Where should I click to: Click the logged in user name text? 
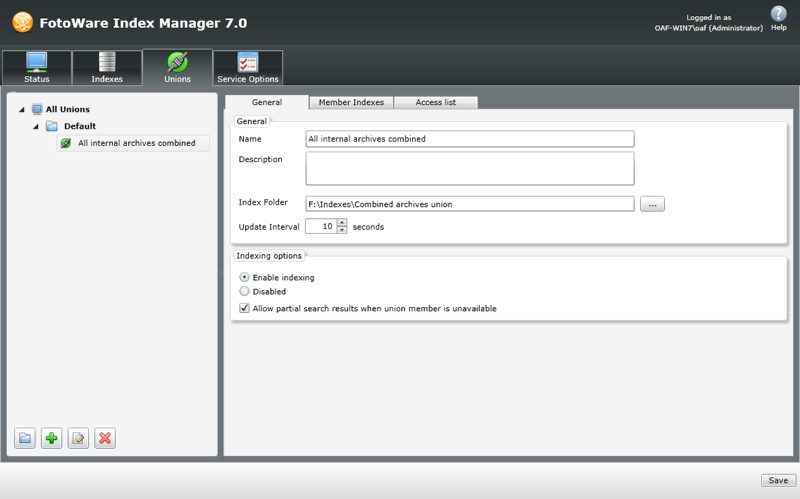point(709,28)
